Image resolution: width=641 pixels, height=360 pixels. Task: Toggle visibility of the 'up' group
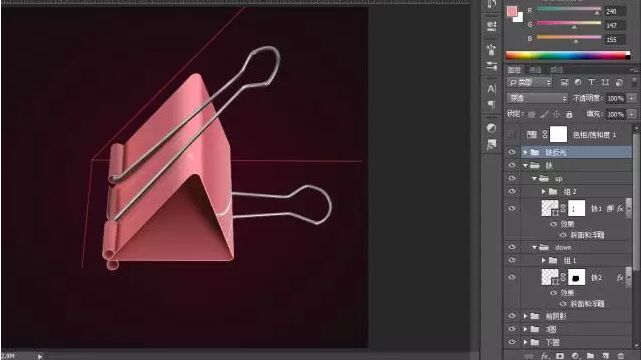point(512,178)
